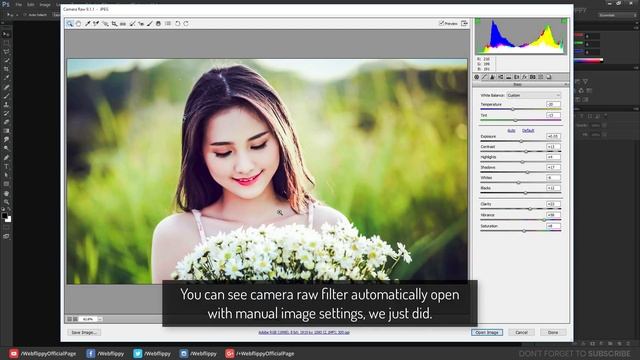Switch to the Detail panel tab

pos(492,77)
